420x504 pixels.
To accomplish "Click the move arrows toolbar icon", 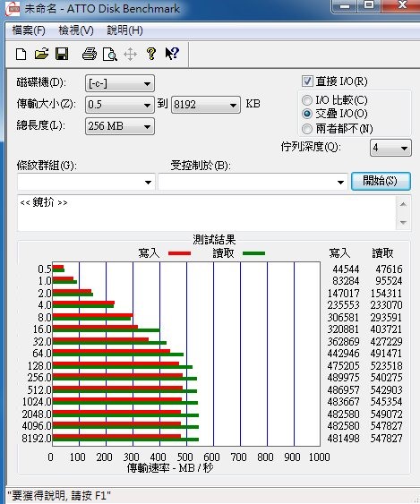I will click(130, 54).
